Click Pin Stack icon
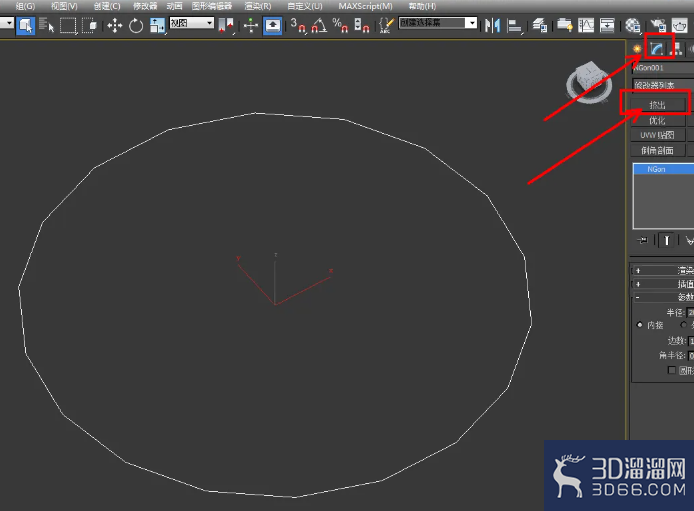Image resolution: width=694 pixels, height=511 pixels. pyautogui.click(x=642, y=240)
